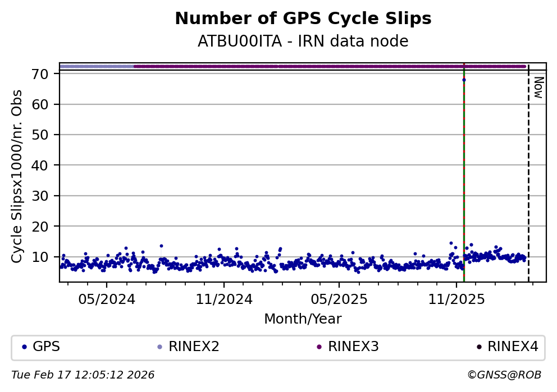The height and width of the screenshot is (392, 557).
Task: Click the red-green vertical event line
Action: click(464, 179)
